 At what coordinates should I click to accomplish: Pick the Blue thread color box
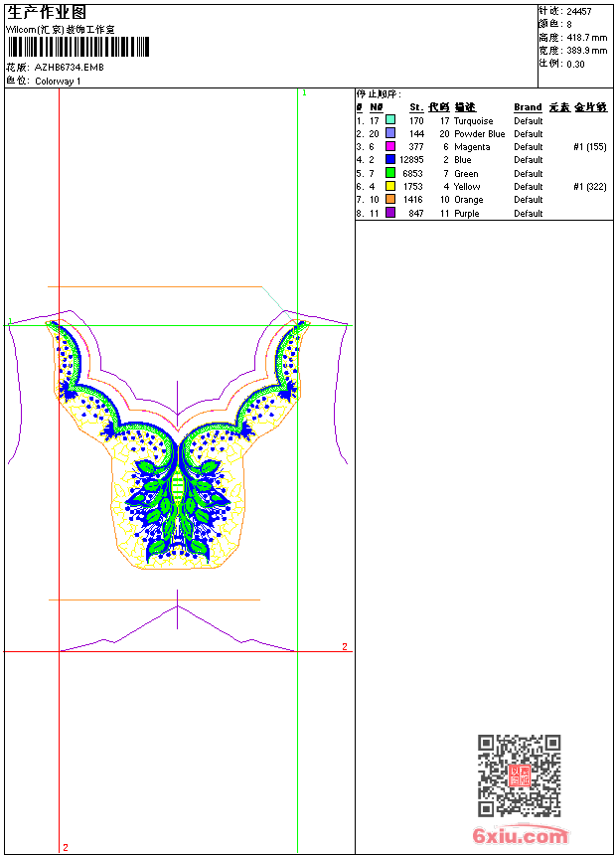(x=390, y=159)
